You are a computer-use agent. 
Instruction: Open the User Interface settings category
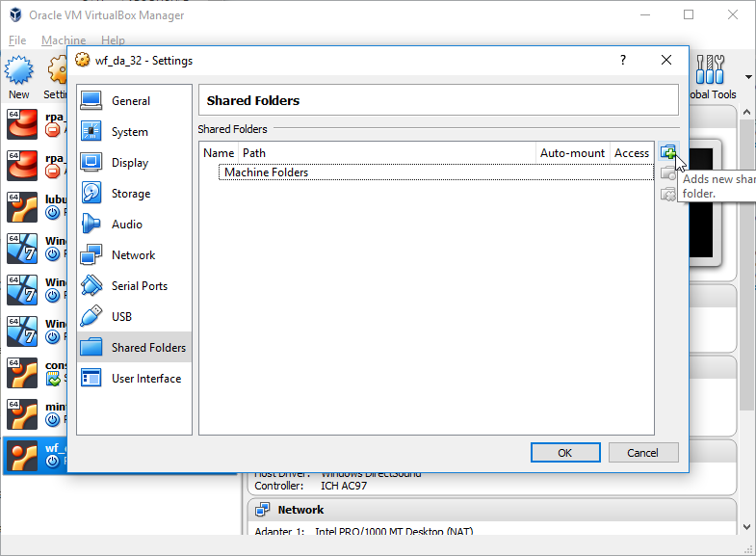click(134, 379)
